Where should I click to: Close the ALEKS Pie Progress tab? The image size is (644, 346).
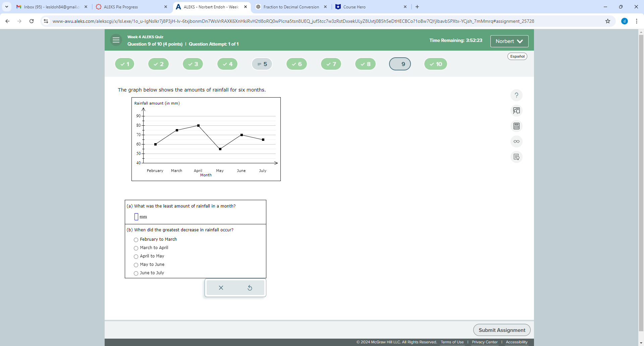pos(166,7)
